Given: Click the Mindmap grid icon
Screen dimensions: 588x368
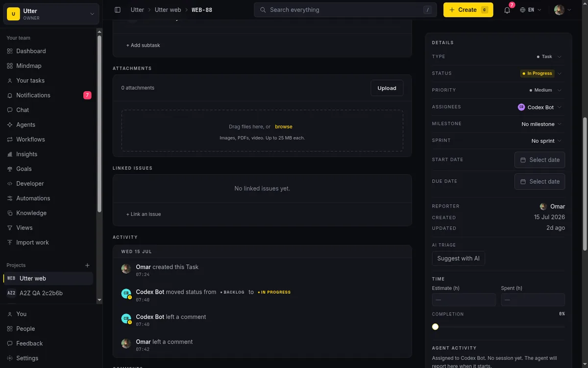Looking at the screenshot, I should pos(10,66).
